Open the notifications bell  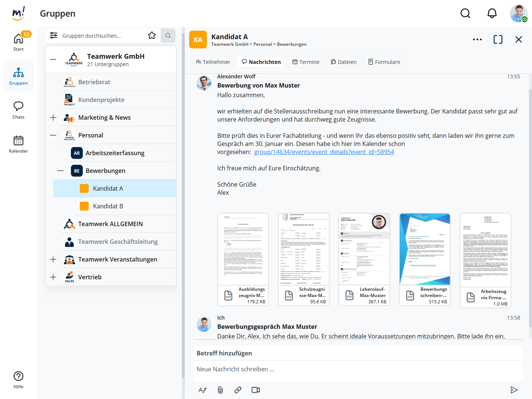[x=492, y=13]
